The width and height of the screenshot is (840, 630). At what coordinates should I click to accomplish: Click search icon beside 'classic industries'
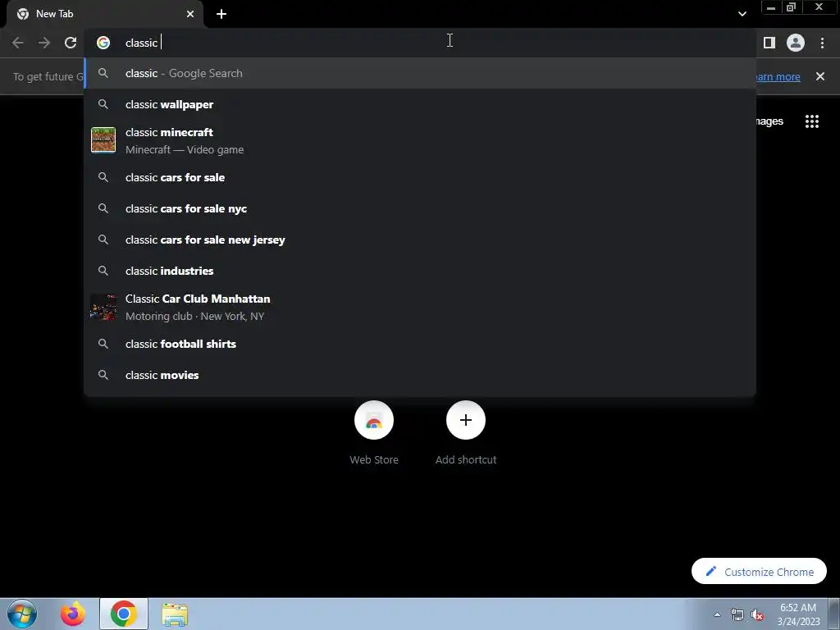coord(103,271)
